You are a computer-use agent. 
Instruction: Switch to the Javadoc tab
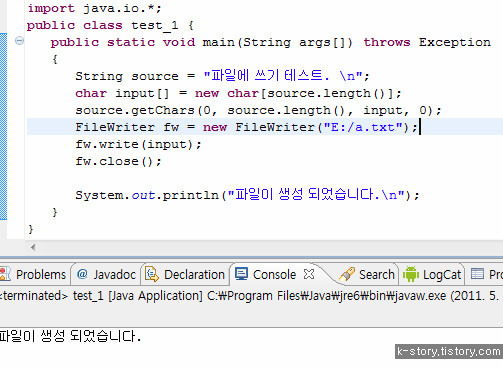[x=106, y=274]
